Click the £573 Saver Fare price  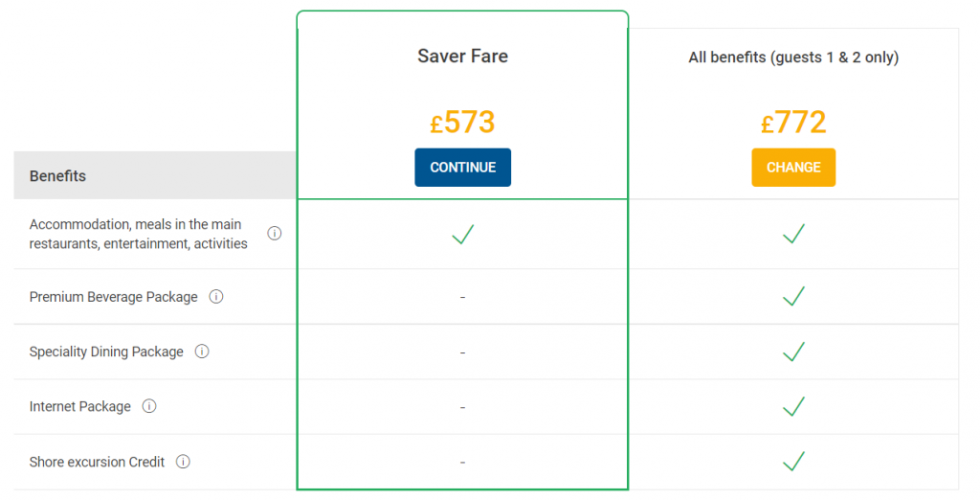pos(462,122)
